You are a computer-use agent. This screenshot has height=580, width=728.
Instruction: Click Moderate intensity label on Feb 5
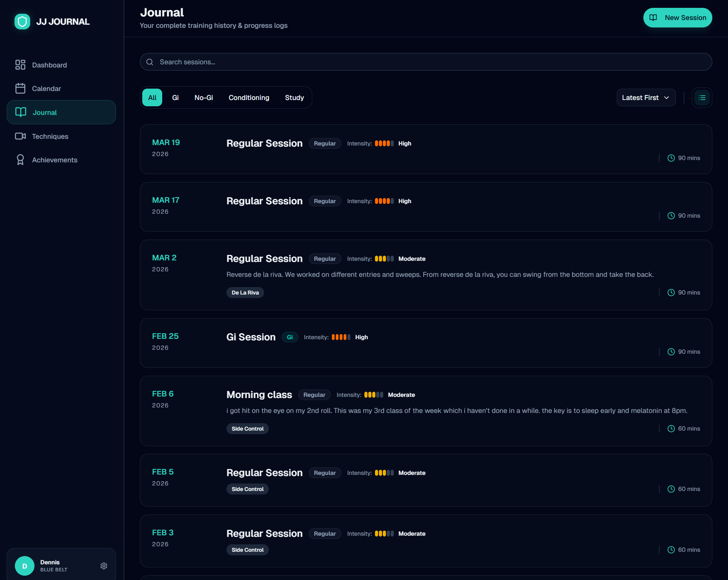(412, 473)
